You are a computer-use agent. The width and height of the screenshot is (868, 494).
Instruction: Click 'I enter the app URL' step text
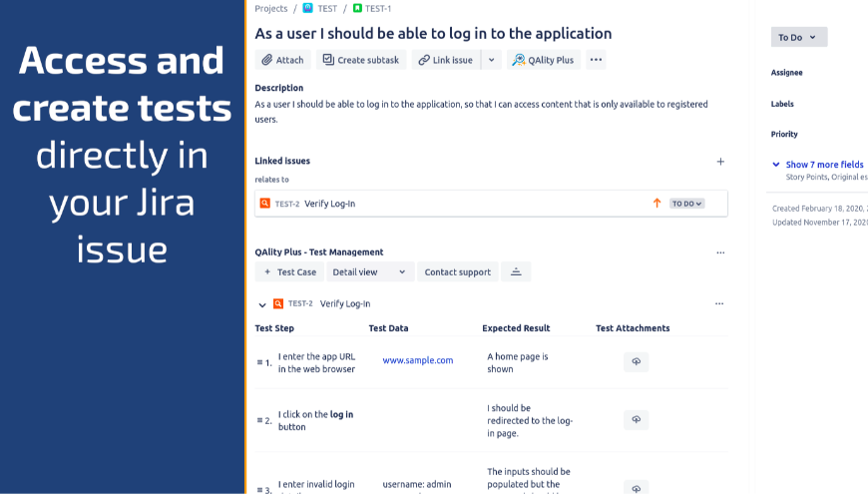tap(316, 362)
